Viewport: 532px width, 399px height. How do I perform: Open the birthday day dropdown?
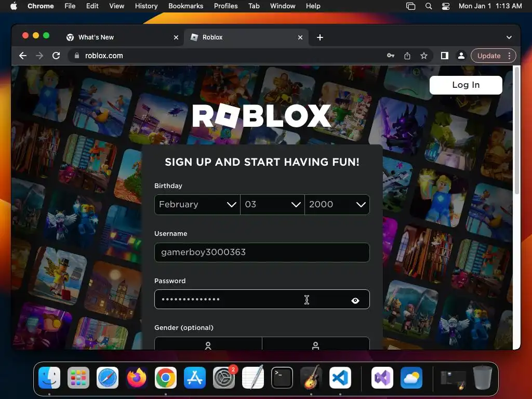(x=272, y=205)
